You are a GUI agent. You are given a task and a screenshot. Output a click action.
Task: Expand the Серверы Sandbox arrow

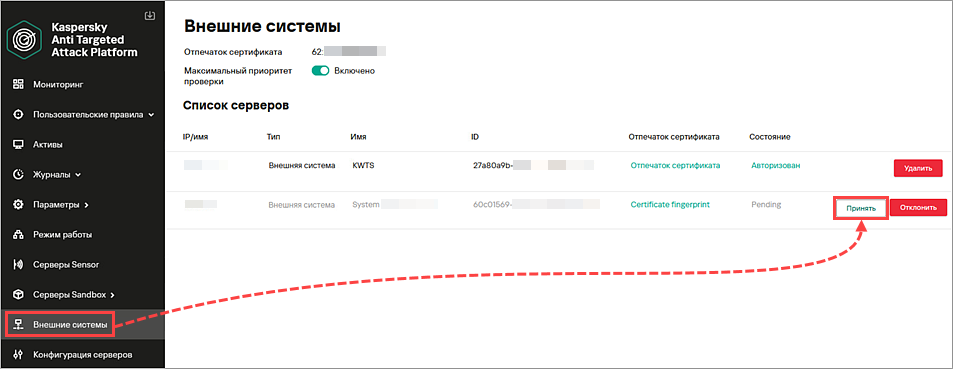112,295
